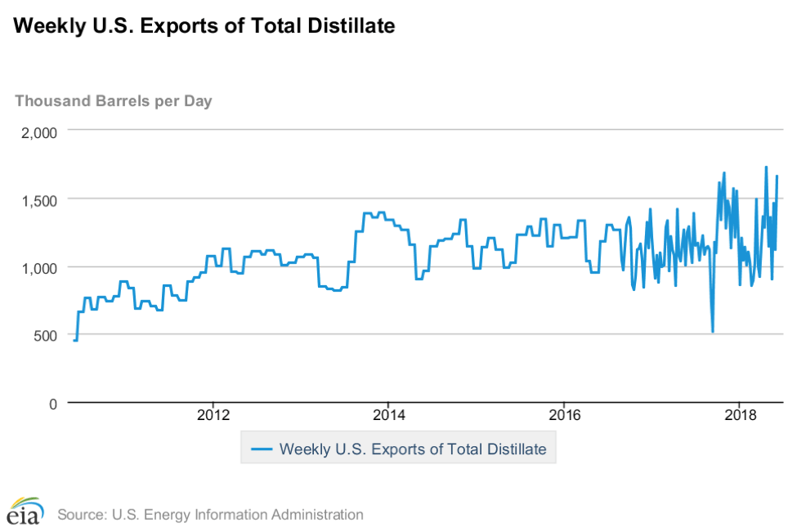Click the 2,000 y-axis tick label

[x=38, y=131]
